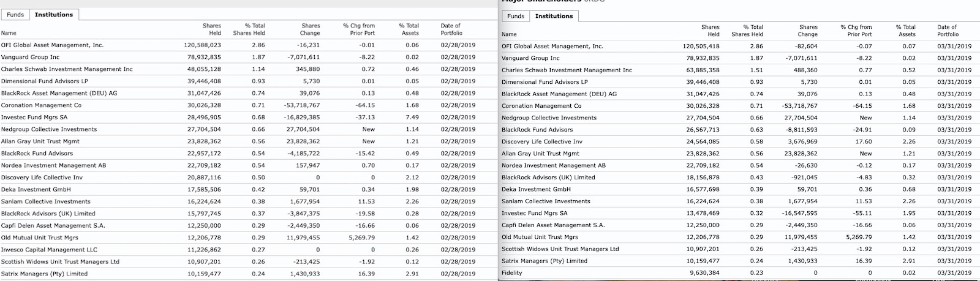980x281 pixels.
Task: Click Nordea Investment Management AB in right table
Action: click(553, 165)
